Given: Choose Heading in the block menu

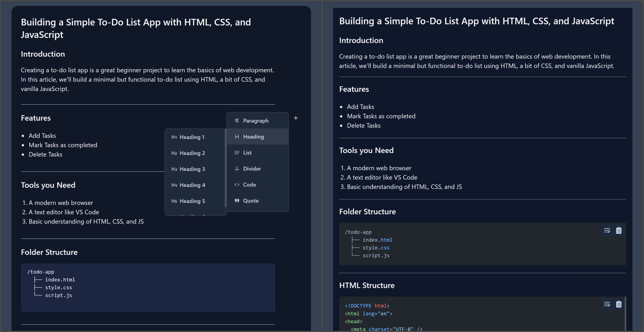Looking at the screenshot, I should pos(257,137).
